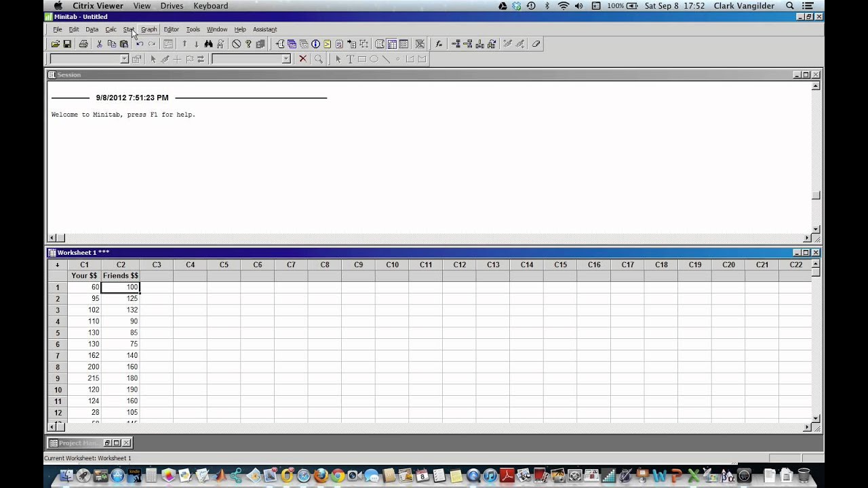Open Citrix Viewer Keyboard menu

[211, 5]
